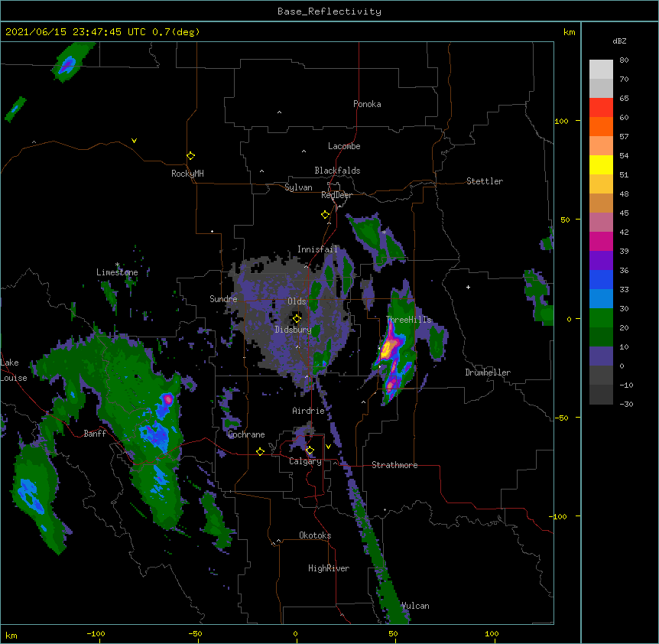Click the Drumheller label
The image size is (659, 644).
(488, 372)
